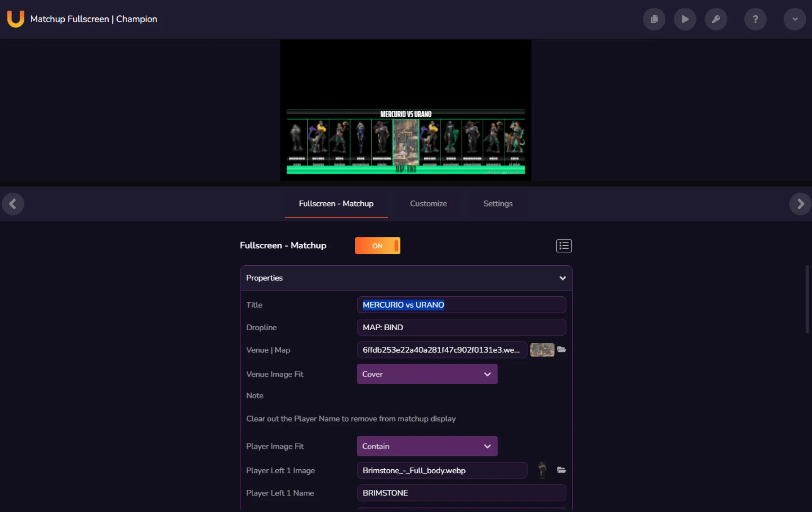
Task: Click the player name removal note text
Action: (351, 419)
